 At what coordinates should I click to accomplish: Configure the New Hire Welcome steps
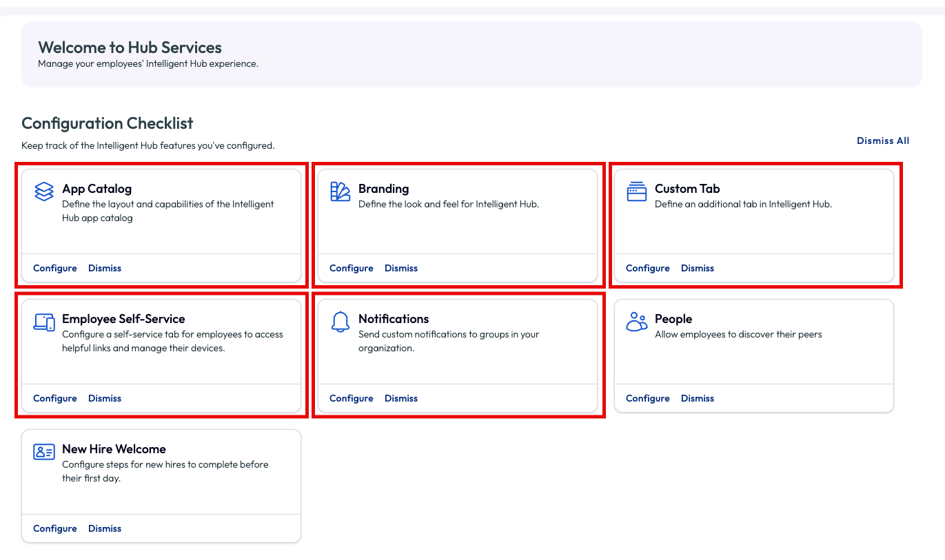(55, 528)
